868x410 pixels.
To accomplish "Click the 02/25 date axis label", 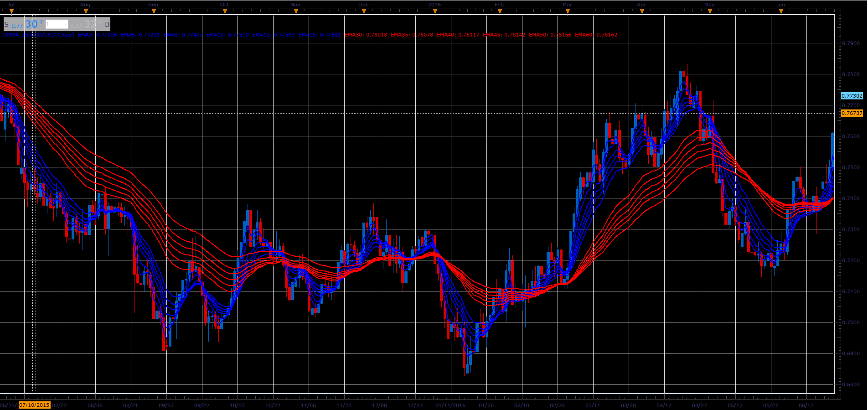I will [x=557, y=405].
